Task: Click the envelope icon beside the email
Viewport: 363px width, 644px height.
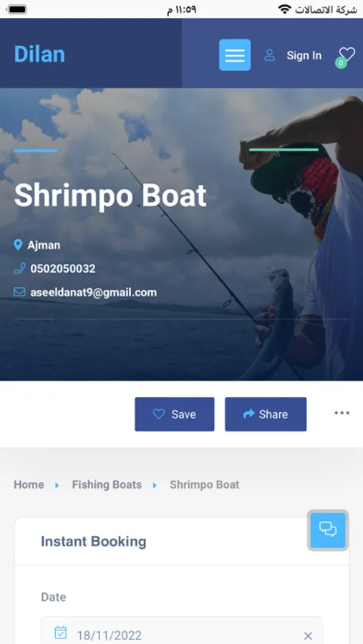Action: pyautogui.click(x=19, y=292)
